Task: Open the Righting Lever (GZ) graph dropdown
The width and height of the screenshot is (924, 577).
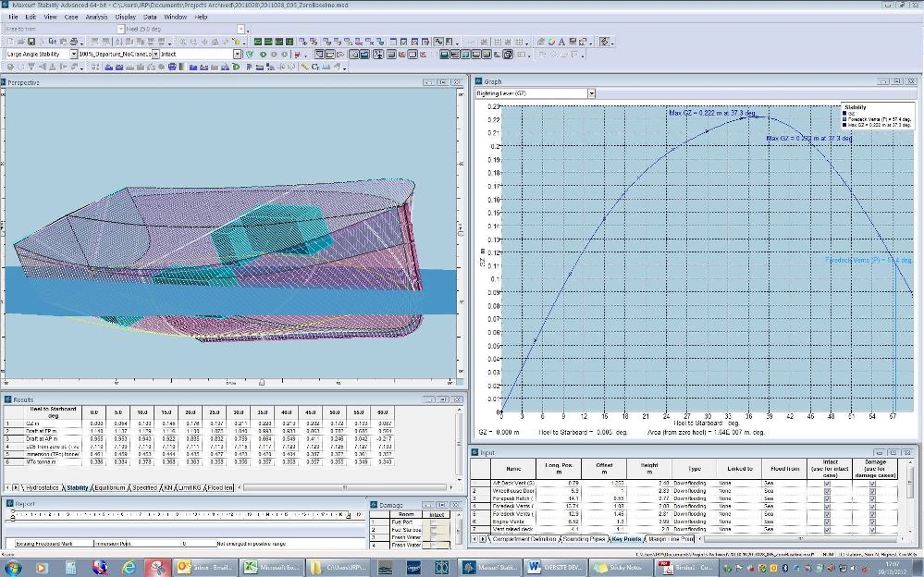Action: pyautogui.click(x=591, y=93)
